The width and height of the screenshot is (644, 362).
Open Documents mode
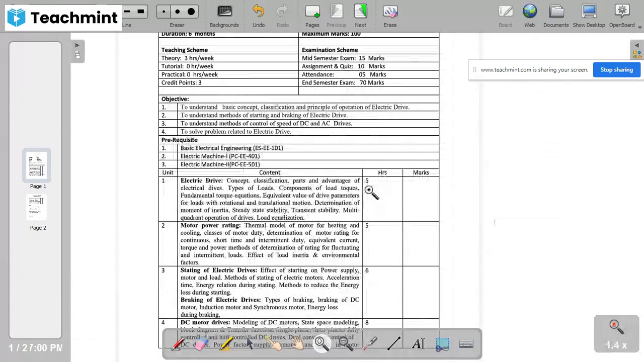(556, 16)
